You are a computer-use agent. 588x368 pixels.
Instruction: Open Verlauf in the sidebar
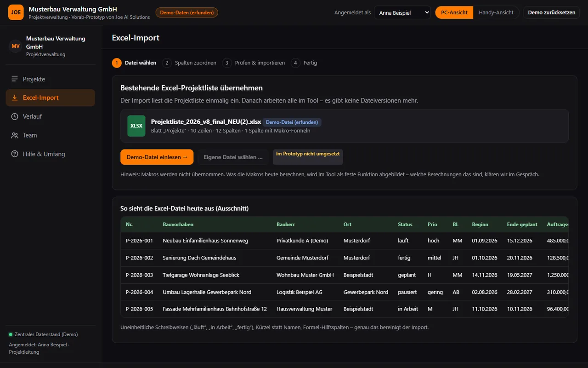(51, 116)
